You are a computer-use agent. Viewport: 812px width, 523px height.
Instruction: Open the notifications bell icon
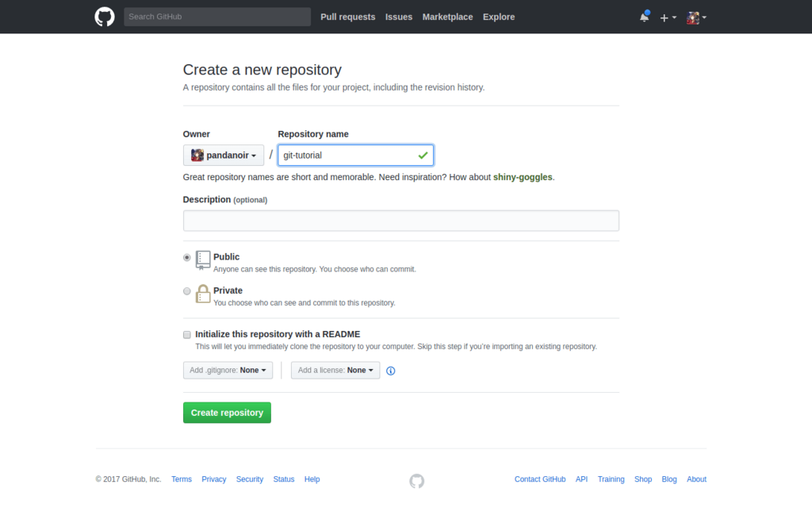pos(644,17)
